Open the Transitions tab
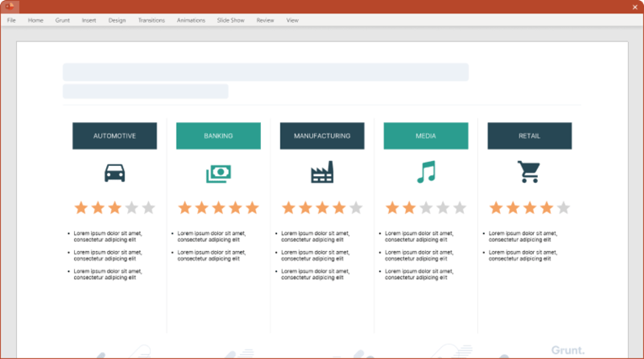 pyautogui.click(x=152, y=20)
